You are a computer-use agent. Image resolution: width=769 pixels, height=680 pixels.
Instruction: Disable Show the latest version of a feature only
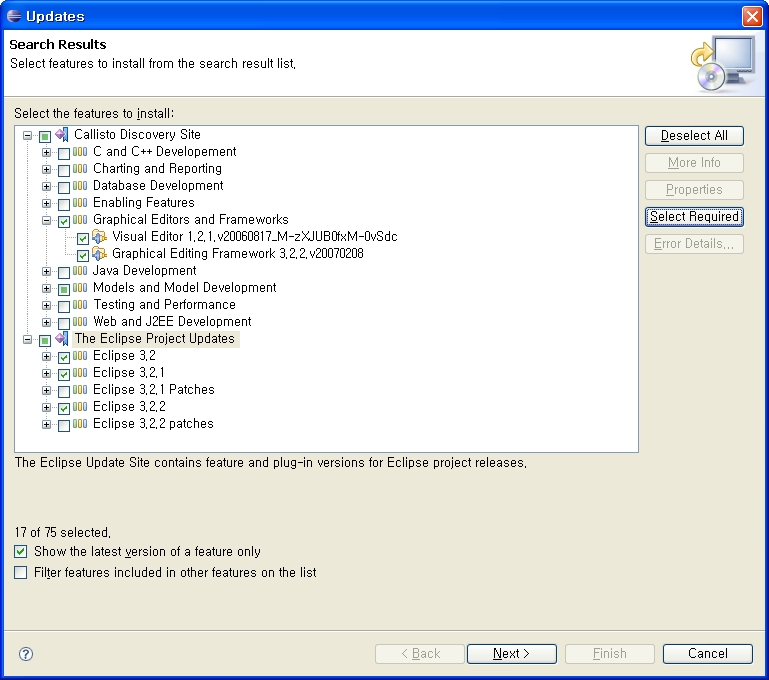tap(21, 552)
